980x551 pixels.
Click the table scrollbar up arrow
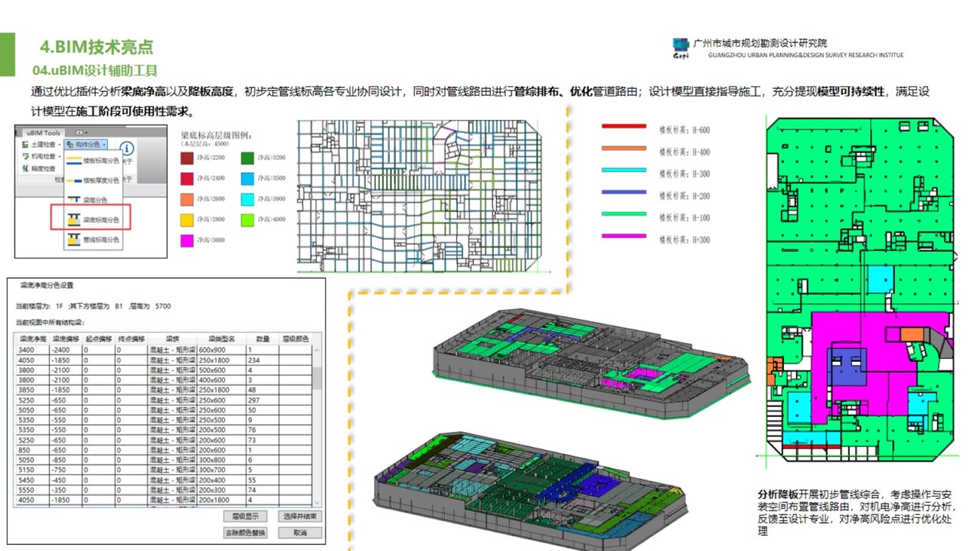(x=317, y=350)
